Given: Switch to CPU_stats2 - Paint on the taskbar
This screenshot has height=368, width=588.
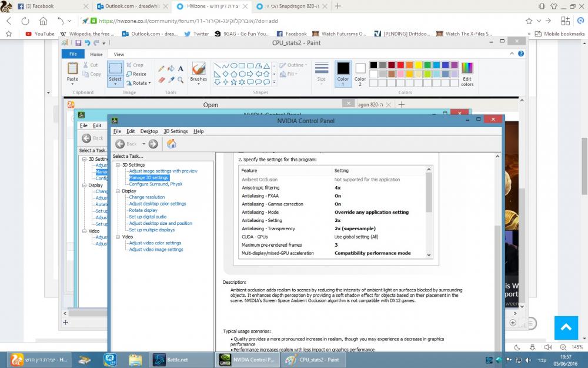Looking at the screenshot, I should [313, 360].
